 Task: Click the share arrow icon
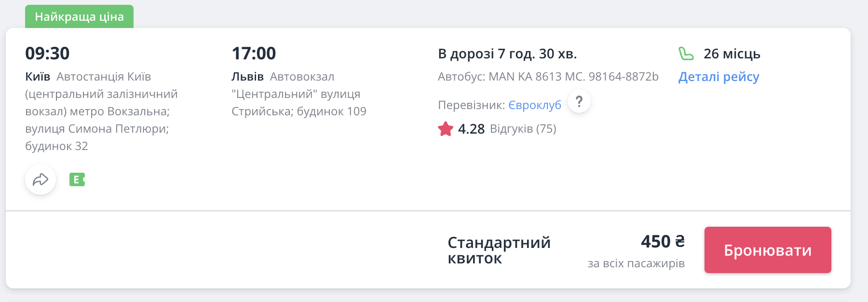[x=41, y=180]
